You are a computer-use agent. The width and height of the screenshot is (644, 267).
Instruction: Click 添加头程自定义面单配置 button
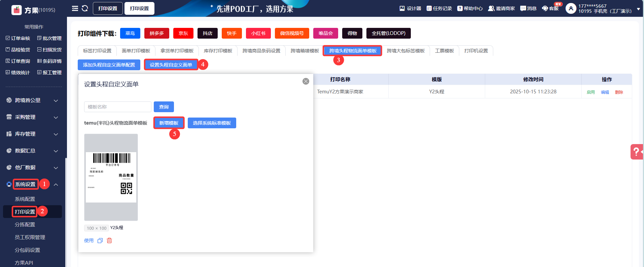[109, 65]
